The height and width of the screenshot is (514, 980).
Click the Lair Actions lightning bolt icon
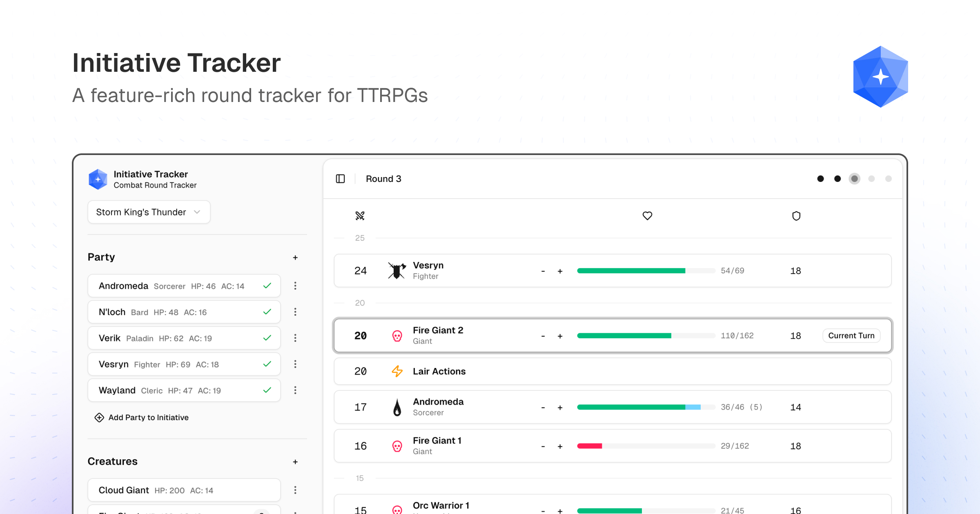[x=396, y=371]
